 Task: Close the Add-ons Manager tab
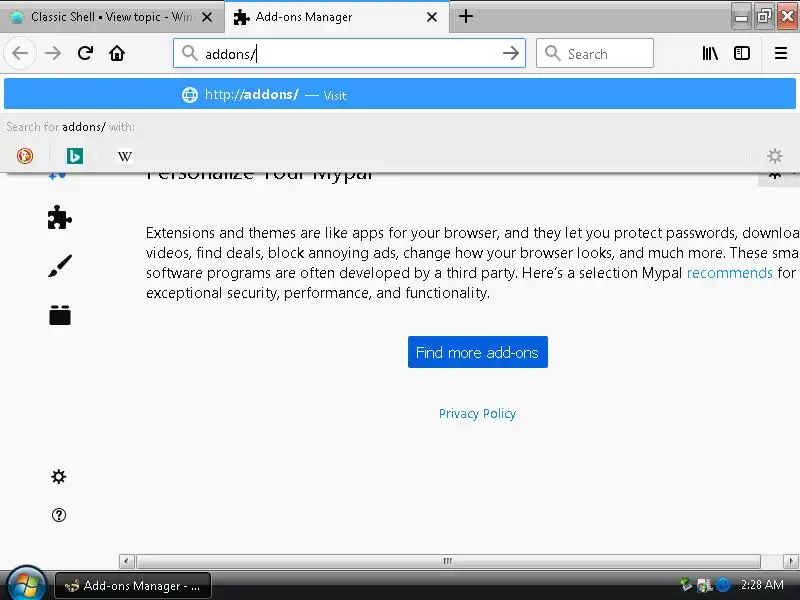(x=432, y=17)
